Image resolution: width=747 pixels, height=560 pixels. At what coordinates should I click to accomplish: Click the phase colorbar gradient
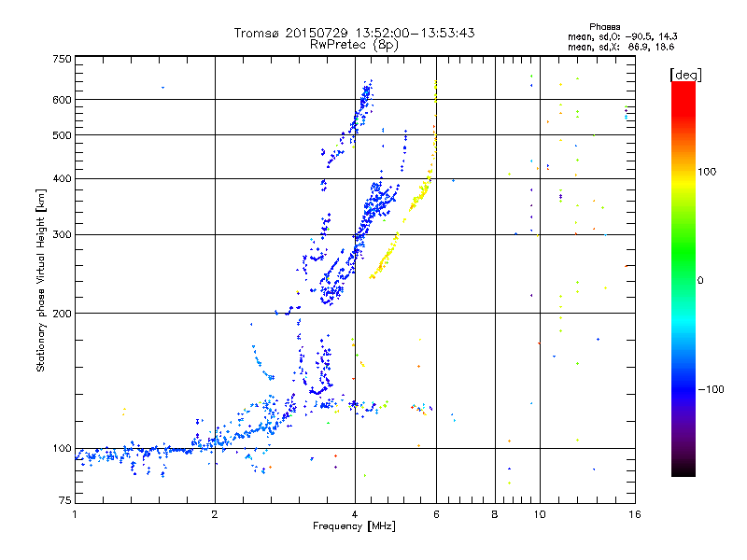pos(684,278)
